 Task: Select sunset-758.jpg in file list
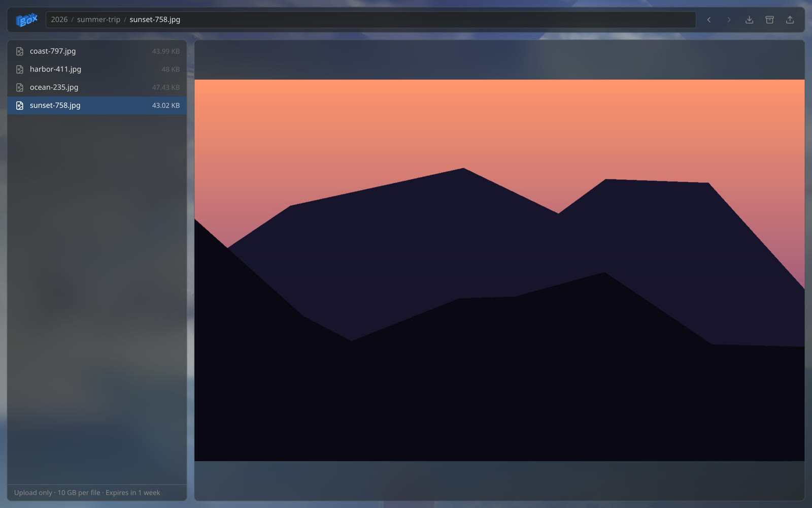(x=97, y=106)
